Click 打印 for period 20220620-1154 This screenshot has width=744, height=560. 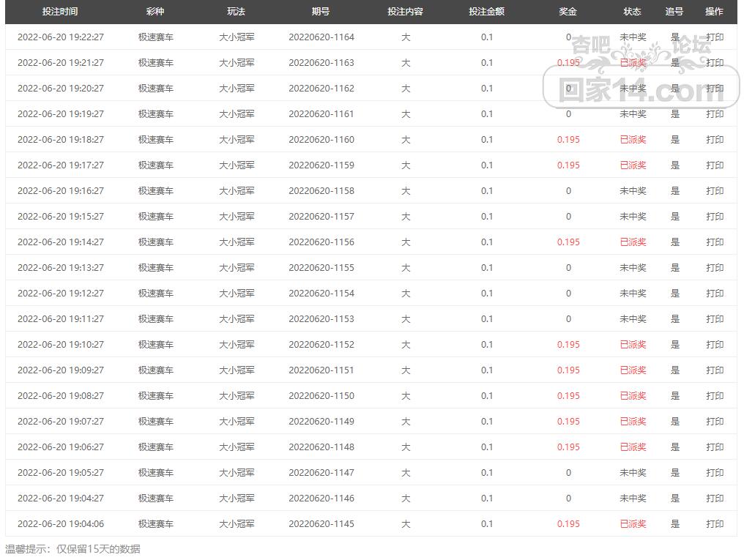pyautogui.click(x=715, y=293)
